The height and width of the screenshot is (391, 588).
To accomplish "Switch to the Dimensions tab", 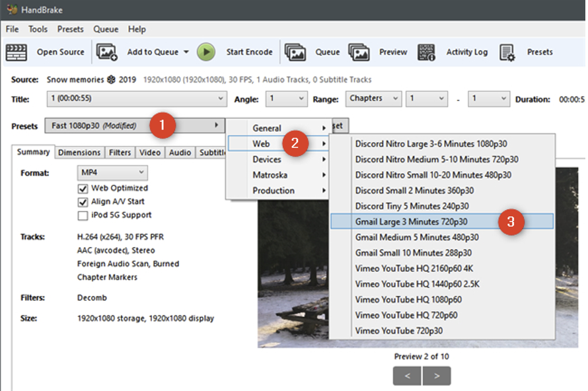I will [79, 153].
